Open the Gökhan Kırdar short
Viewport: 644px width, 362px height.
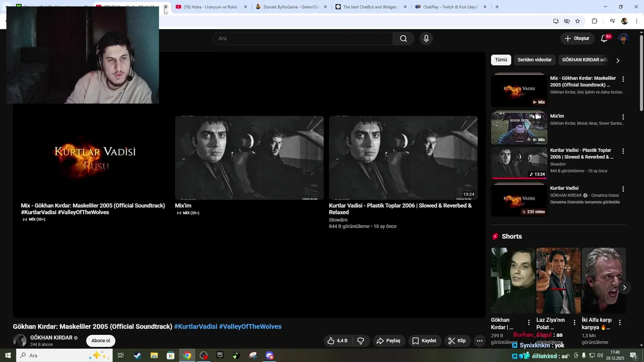[x=513, y=281]
